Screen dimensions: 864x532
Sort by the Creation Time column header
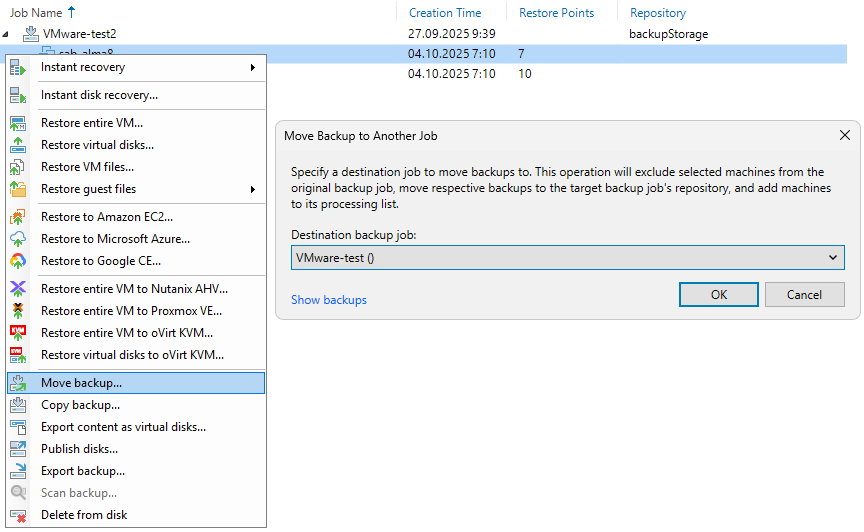coord(445,13)
